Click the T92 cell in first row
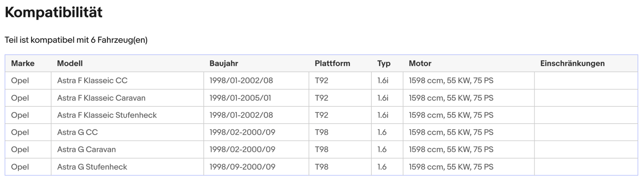This screenshot has height=180, width=644. pos(321,81)
